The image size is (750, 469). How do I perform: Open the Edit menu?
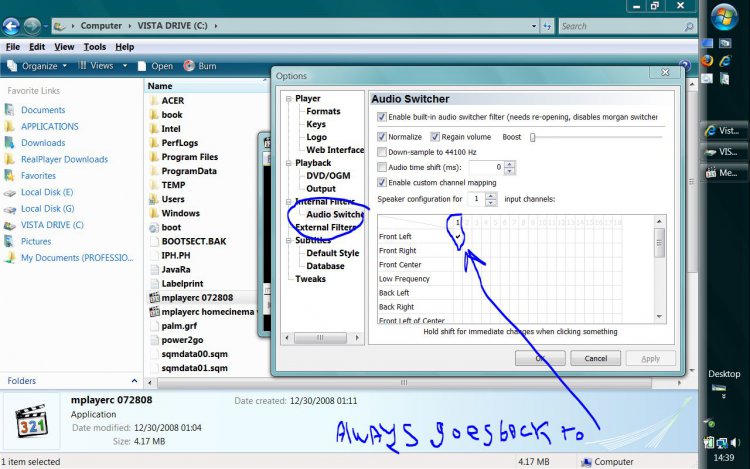point(37,46)
